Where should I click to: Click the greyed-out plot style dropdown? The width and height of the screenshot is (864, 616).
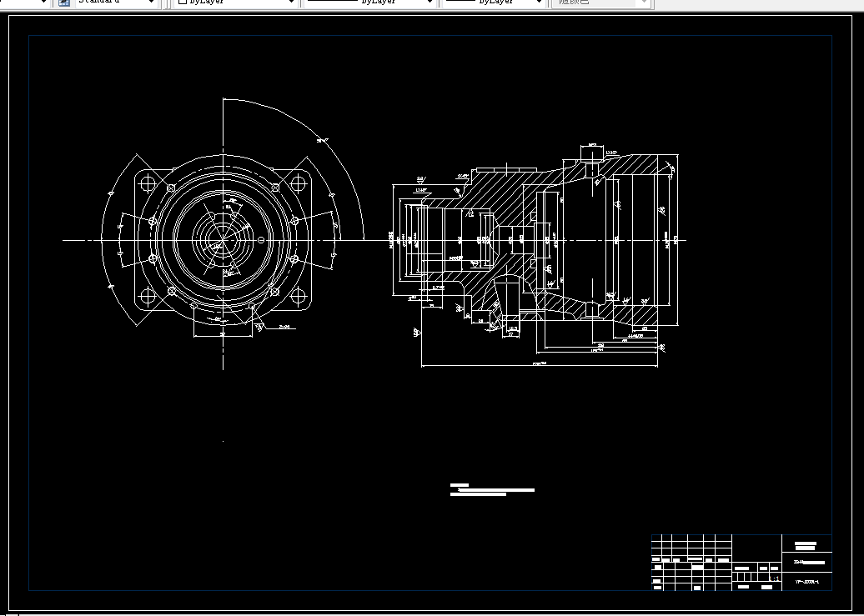point(602,3)
